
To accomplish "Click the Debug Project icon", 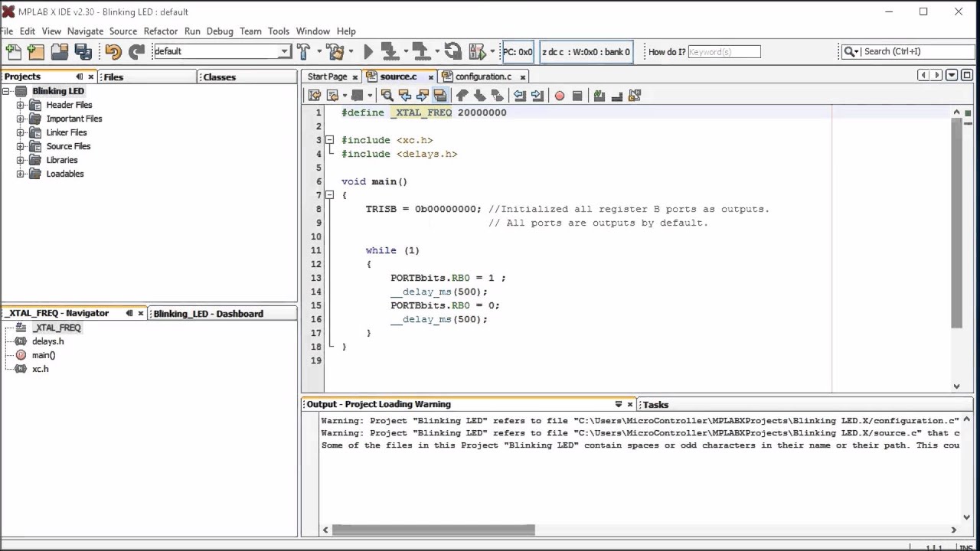I will click(x=477, y=51).
